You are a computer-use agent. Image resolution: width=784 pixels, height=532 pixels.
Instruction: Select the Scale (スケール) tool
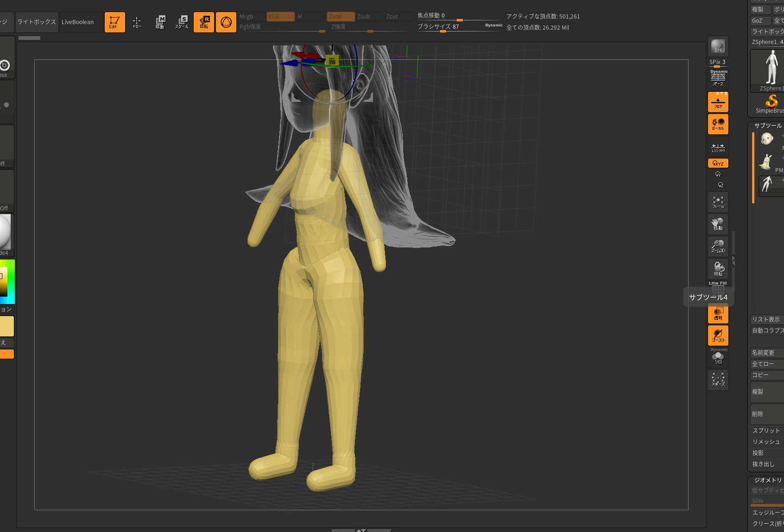tap(182, 22)
